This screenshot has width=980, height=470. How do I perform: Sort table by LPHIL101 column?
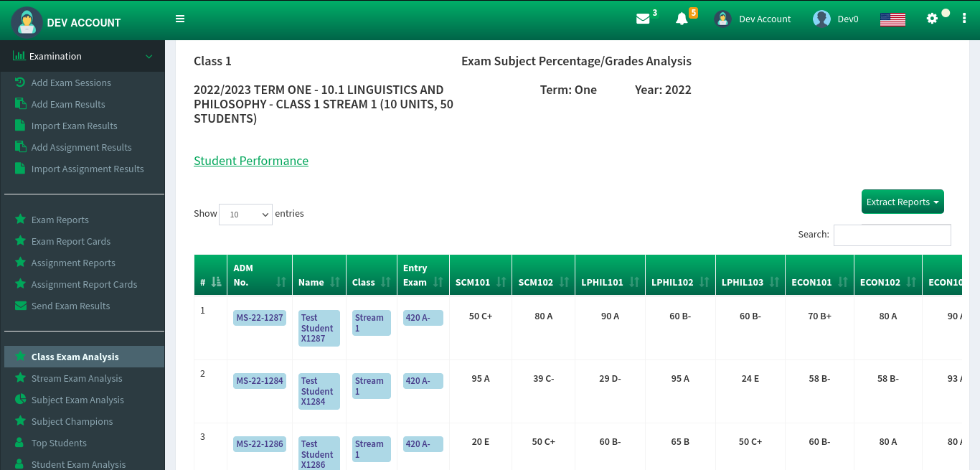(610, 275)
